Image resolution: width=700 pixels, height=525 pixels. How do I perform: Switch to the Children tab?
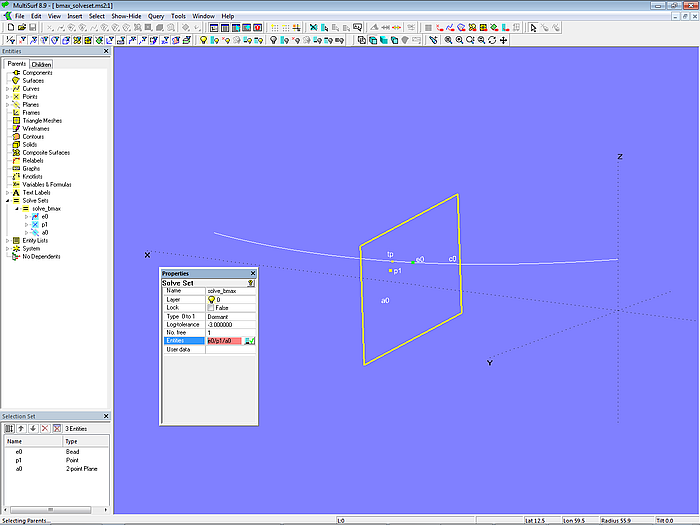pos(41,64)
